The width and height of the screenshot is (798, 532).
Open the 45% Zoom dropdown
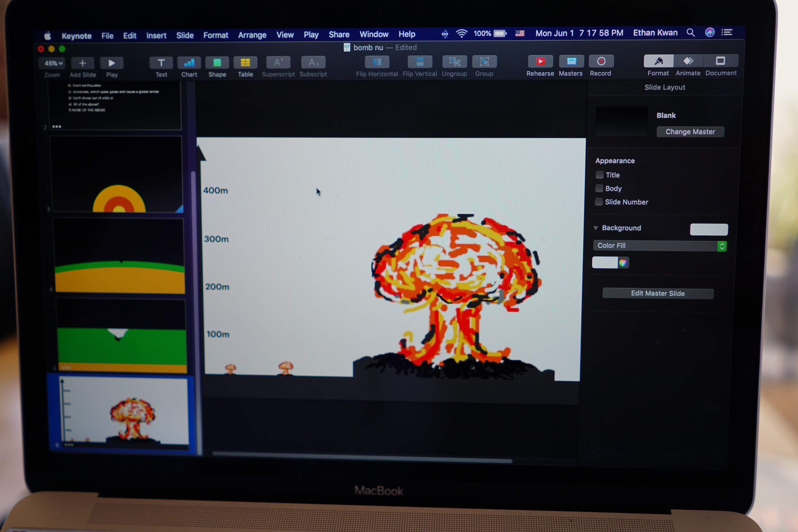point(54,63)
